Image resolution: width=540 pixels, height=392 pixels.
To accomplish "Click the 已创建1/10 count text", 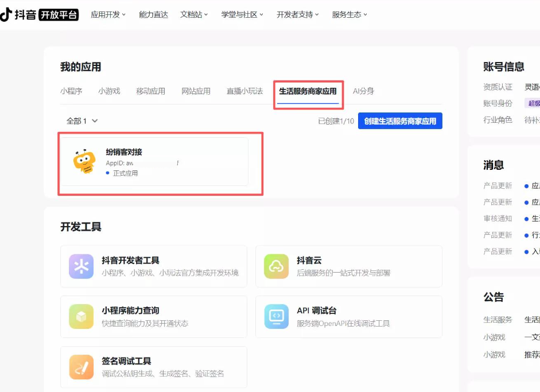I will pyautogui.click(x=336, y=121).
